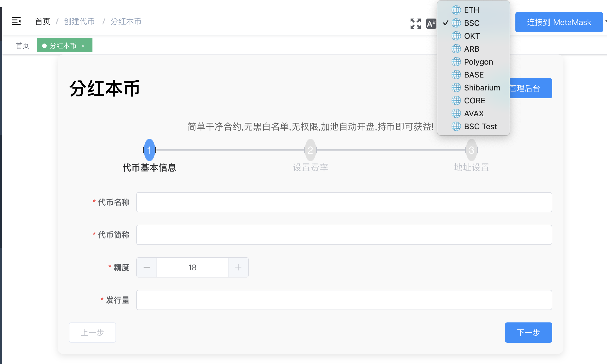Pick BSC Test network option
Viewport: 607px width, 364px height.
[x=480, y=126]
